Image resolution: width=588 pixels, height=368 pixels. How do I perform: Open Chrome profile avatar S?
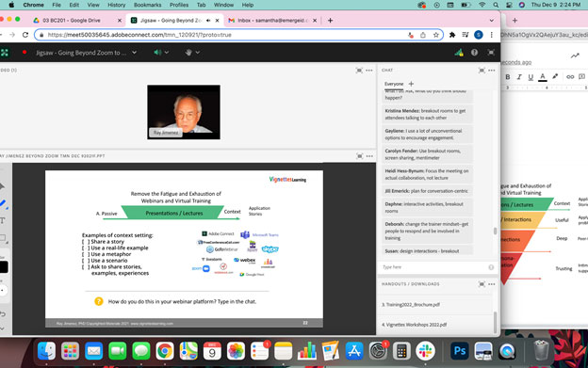coord(478,35)
